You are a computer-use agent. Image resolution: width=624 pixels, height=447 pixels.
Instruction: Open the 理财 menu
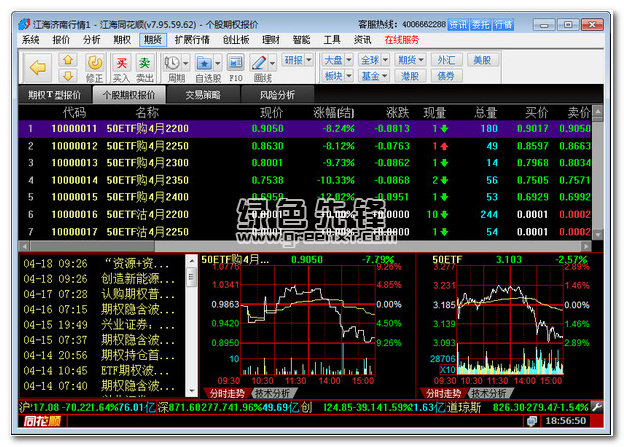tap(271, 40)
